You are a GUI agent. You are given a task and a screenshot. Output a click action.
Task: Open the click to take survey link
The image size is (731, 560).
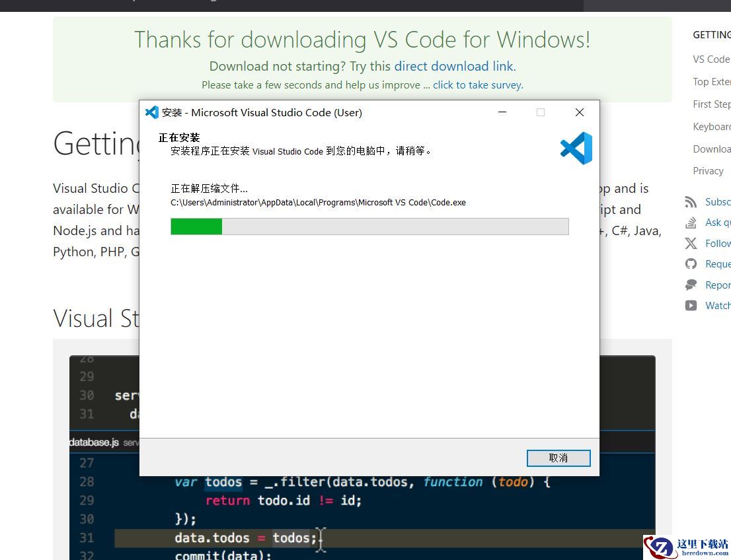click(479, 85)
